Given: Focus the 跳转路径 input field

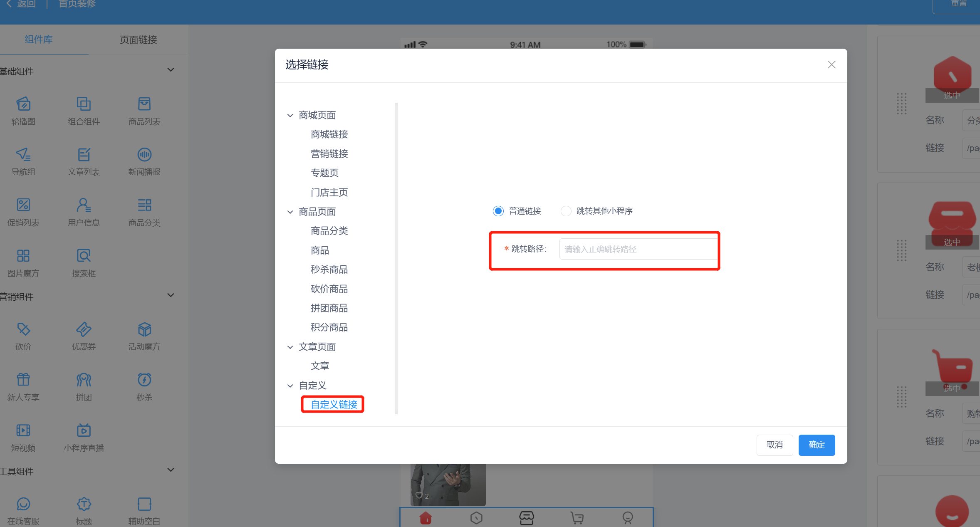Looking at the screenshot, I should pyautogui.click(x=638, y=249).
